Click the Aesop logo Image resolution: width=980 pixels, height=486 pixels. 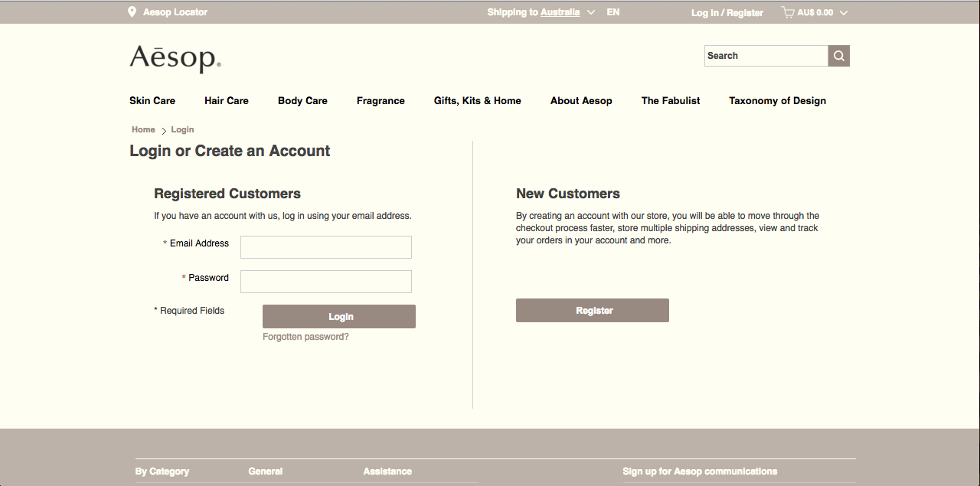click(175, 58)
